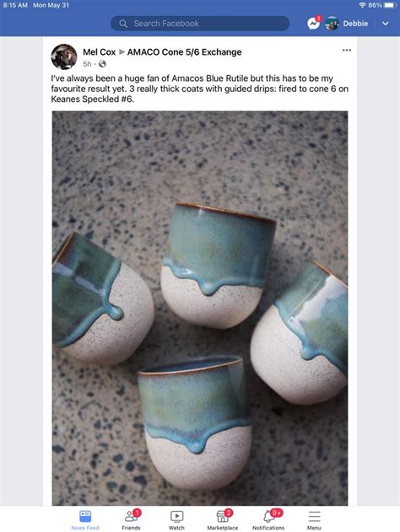The height and width of the screenshot is (532, 400).
Task: Click the 5h post timestamp
Action: coord(87,64)
